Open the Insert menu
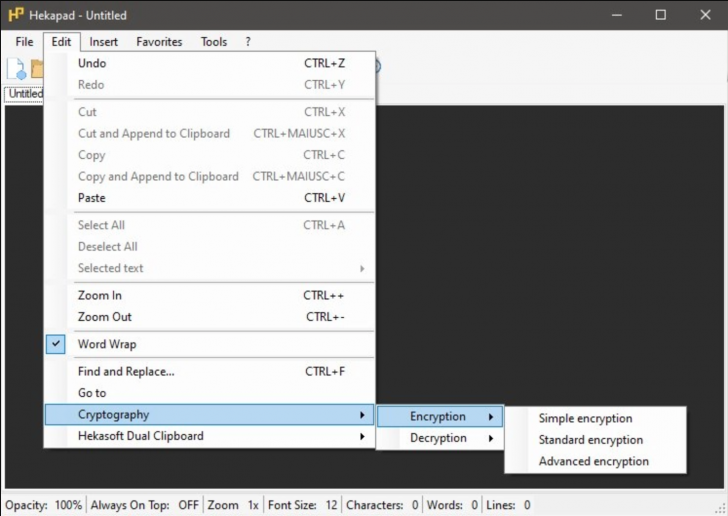The image size is (728, 516). (x=104, y=42)
